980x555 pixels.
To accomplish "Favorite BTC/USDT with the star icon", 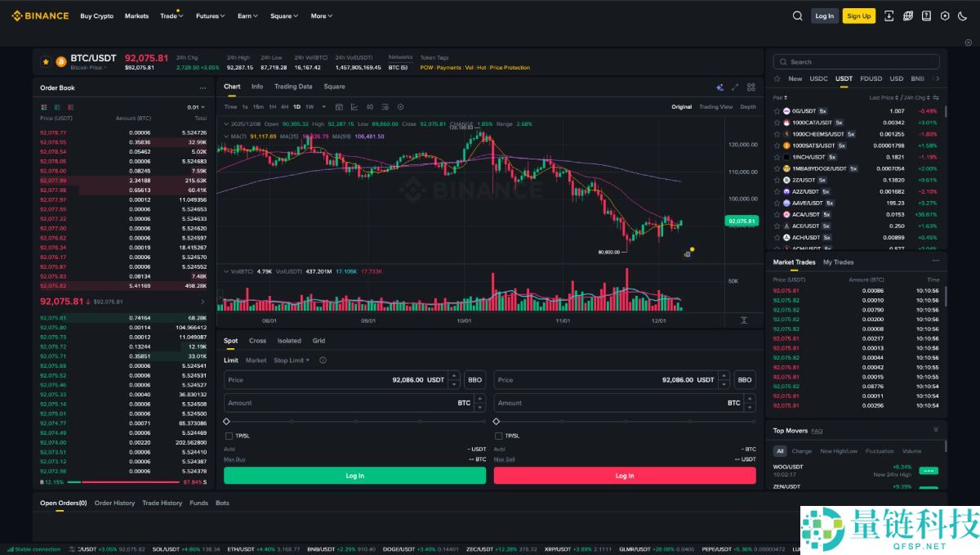I will point(46,61).
